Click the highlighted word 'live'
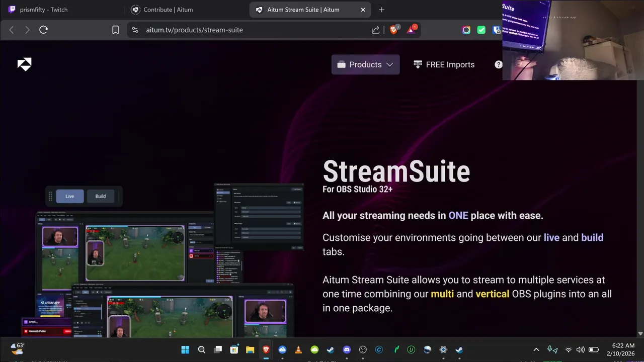This screenshot has width=644, height=362. coord(551,237)
